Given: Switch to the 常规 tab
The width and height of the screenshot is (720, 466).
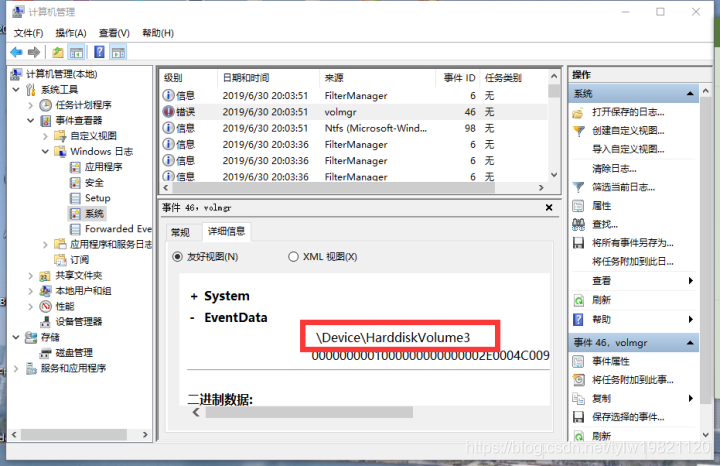Looking at the screenshot, I should (x=180, y=232).
